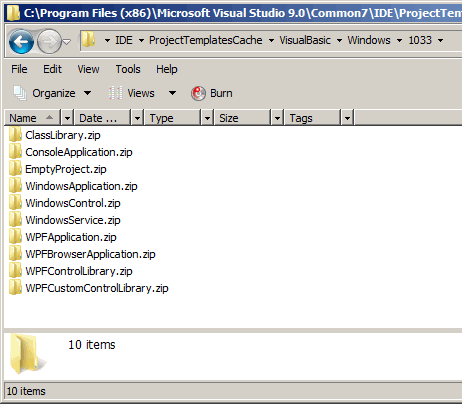Go back with the blue Back arrow

click(21, 41)
